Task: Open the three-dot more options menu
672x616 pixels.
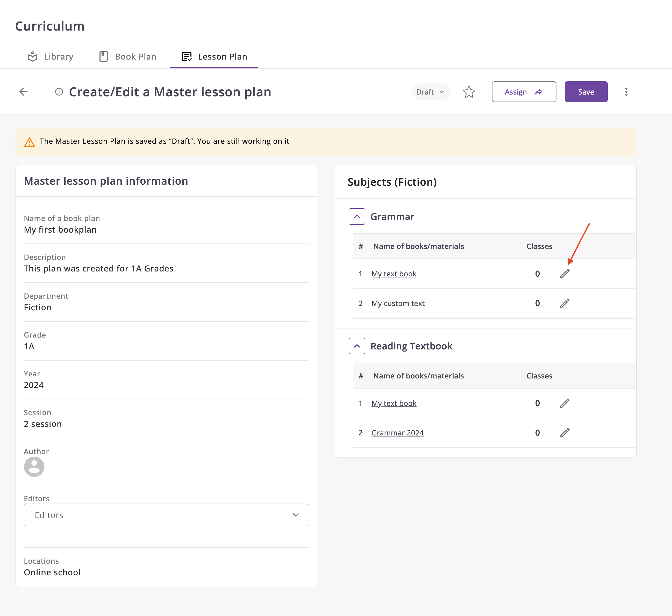Action: [626, 92]
